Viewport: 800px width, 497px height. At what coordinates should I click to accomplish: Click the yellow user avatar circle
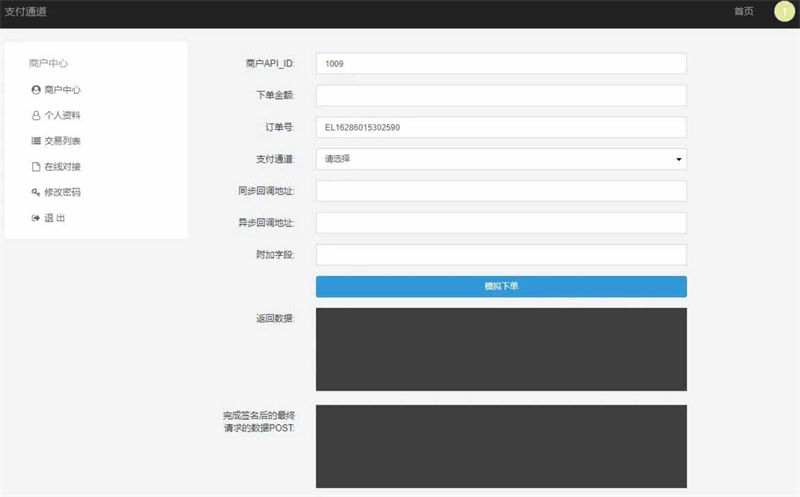click(785, 12)
